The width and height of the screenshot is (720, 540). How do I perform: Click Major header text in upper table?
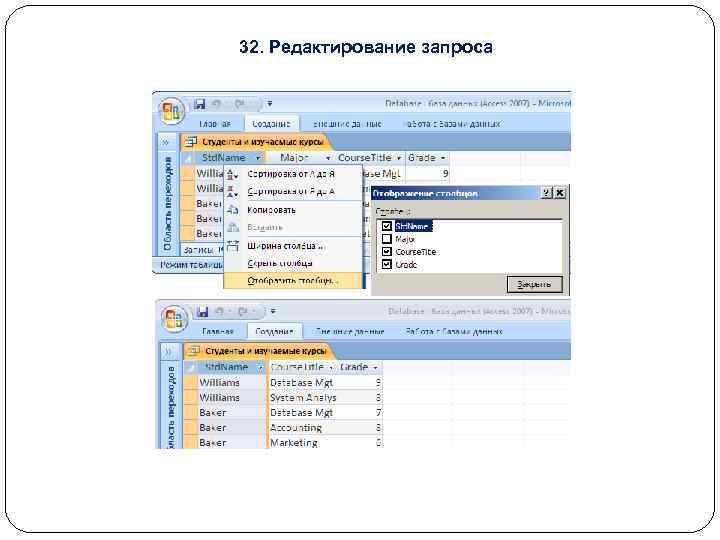294,158
